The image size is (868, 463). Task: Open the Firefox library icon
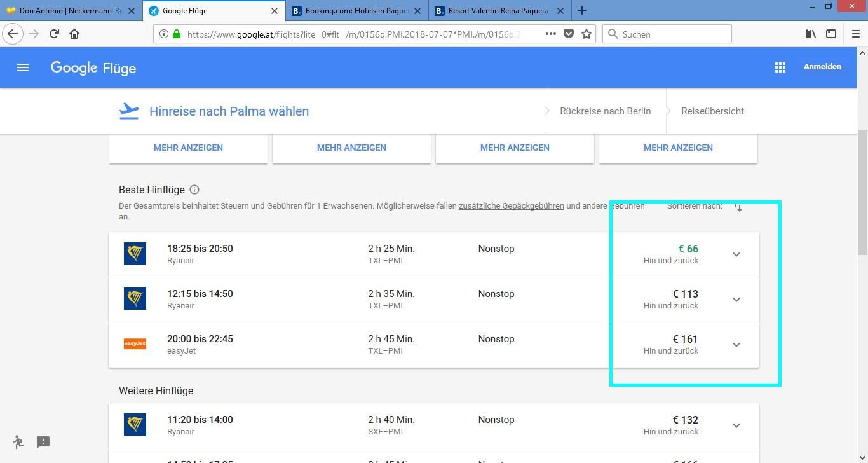point(811,34)
